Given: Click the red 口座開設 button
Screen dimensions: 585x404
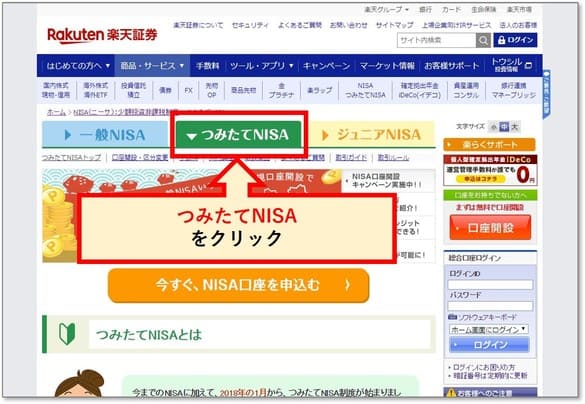Looking at the screenshot, I should (490, 228).
